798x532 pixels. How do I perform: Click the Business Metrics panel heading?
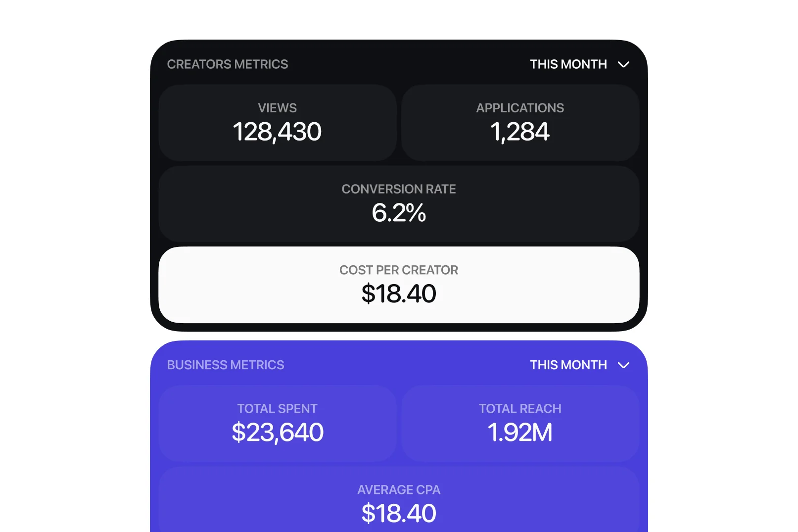226,365
